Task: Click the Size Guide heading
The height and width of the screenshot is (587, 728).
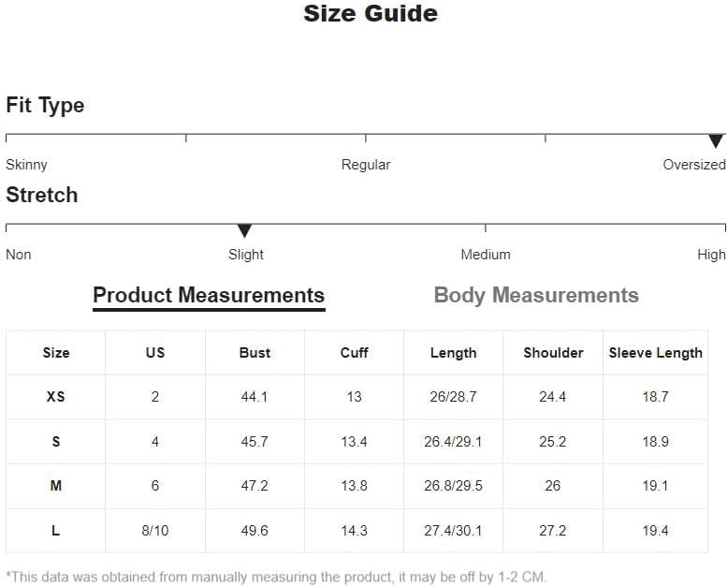Action: tap(371, 13)
